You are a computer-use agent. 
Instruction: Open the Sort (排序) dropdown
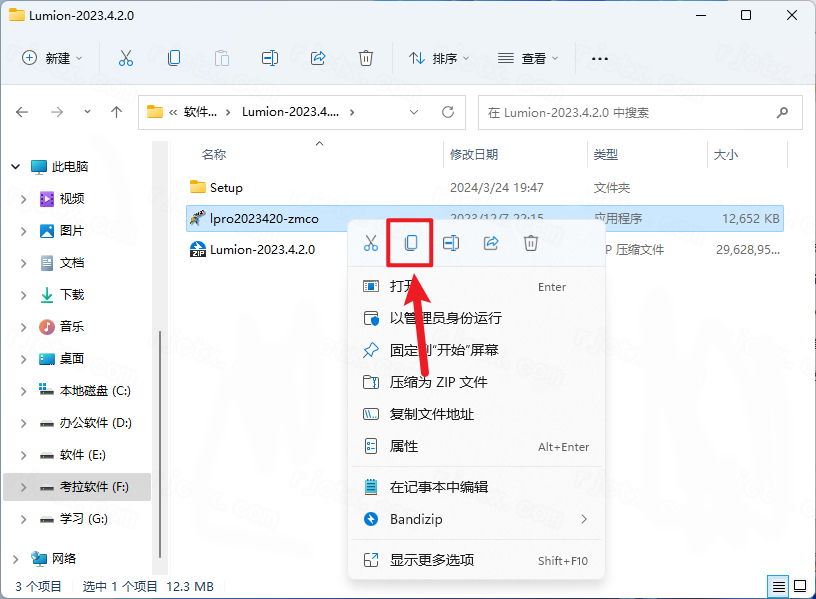click(x=439, y=58)
